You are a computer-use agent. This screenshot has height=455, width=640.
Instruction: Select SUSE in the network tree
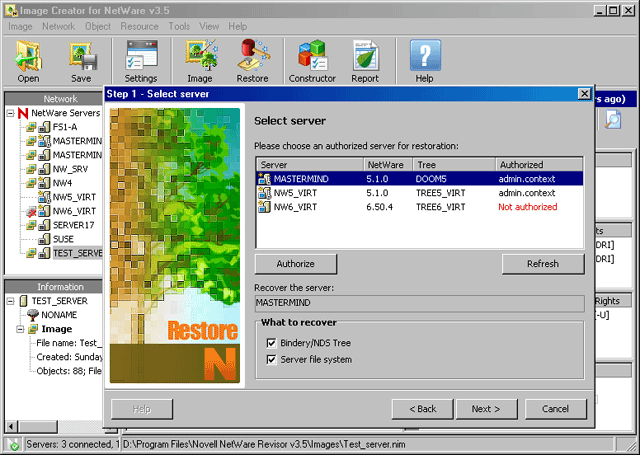(65, 240)
